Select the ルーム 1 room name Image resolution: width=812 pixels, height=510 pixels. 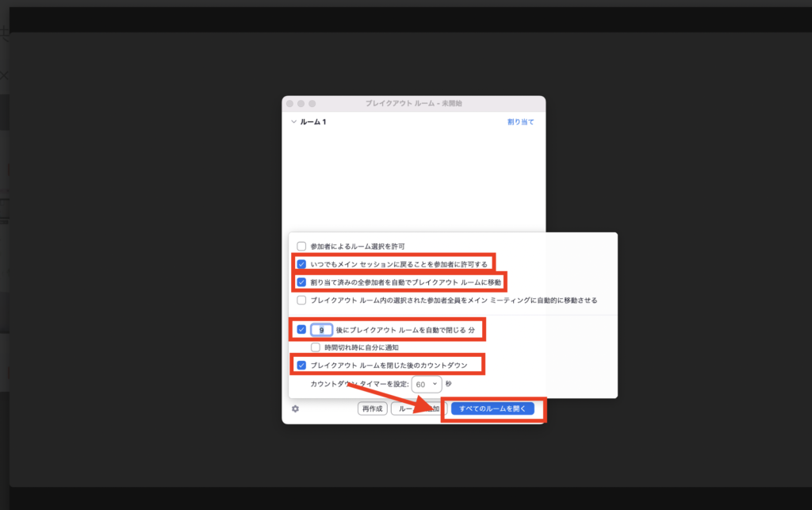(313, 122)
